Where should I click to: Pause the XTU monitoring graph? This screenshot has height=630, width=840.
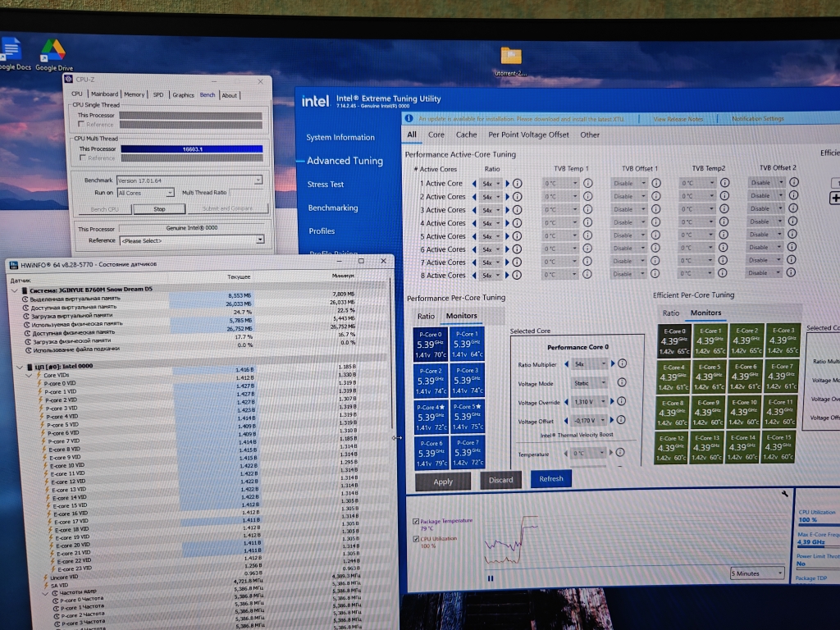click(491, 578)
